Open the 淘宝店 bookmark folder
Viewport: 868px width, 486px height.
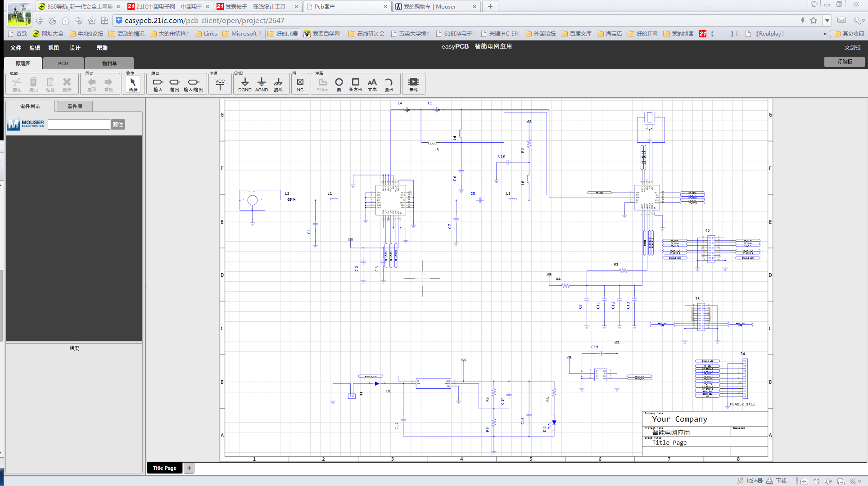pyautogui.click(x=610, y=34)
